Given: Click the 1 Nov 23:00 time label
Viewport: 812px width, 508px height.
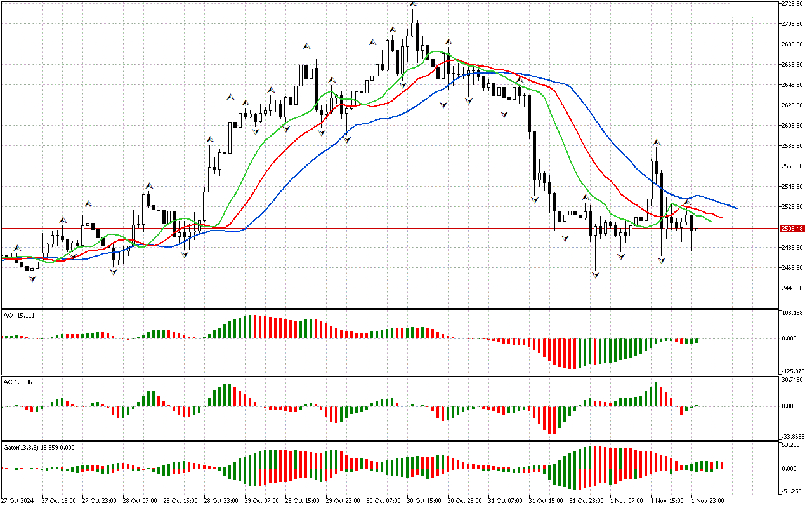Looking at the screenshot, I should pos(707,500).
